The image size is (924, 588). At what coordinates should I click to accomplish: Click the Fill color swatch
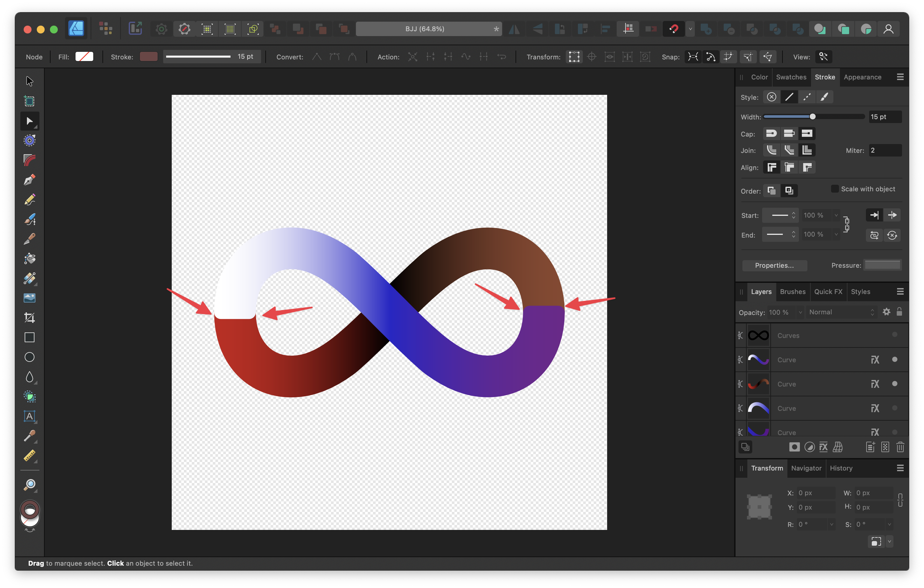click(x=84, y=56)
